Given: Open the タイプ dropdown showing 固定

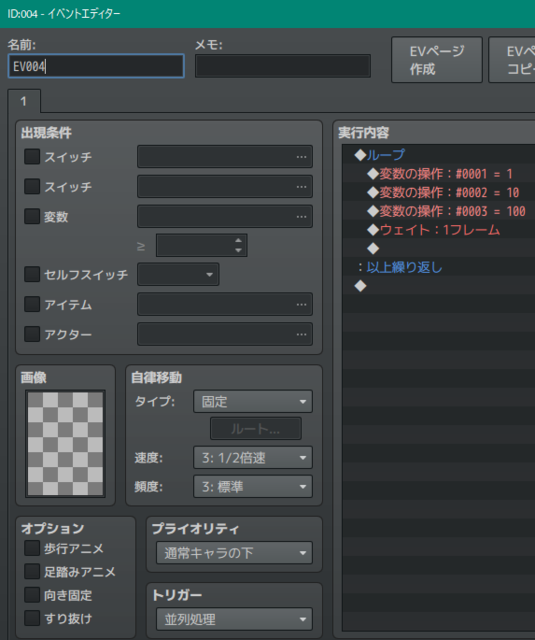Looking at the screenshot, I should click(253, 402).
